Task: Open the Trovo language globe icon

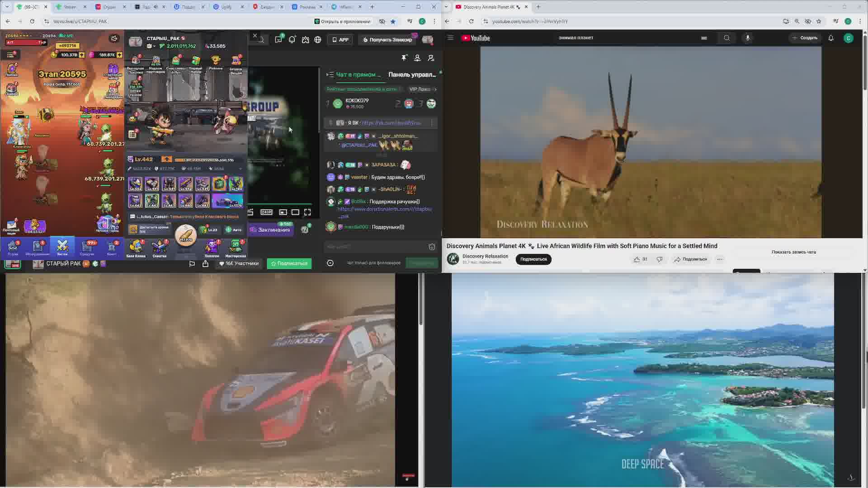Action: point(318,40)
